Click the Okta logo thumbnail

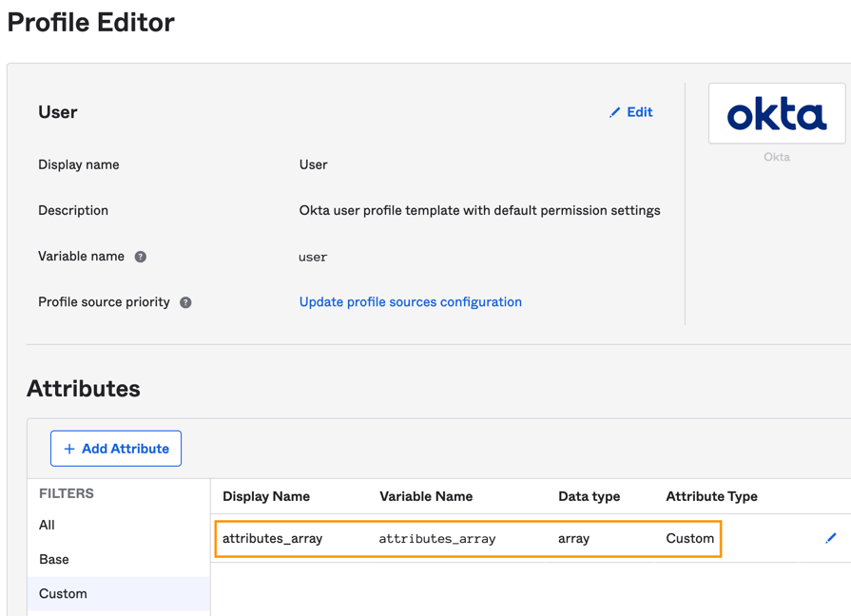(776, 114)
